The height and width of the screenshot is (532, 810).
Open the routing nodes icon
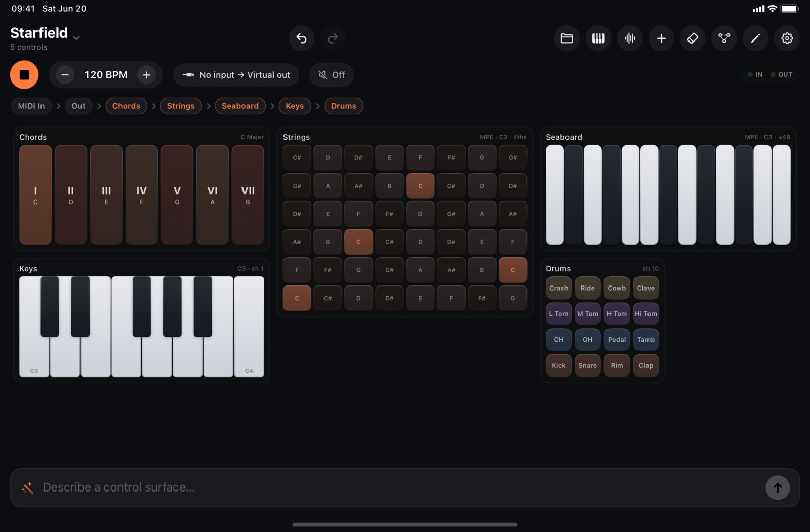(724, 38)
